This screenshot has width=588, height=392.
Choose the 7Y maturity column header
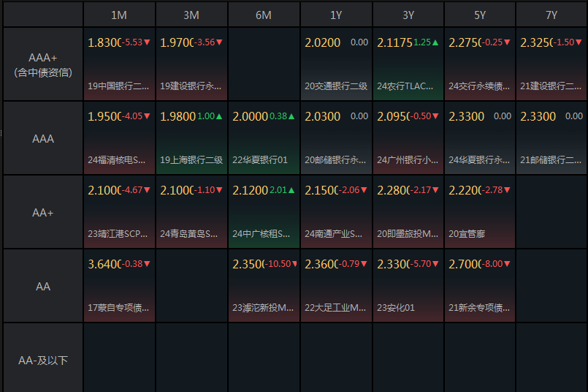click(551, 15)
